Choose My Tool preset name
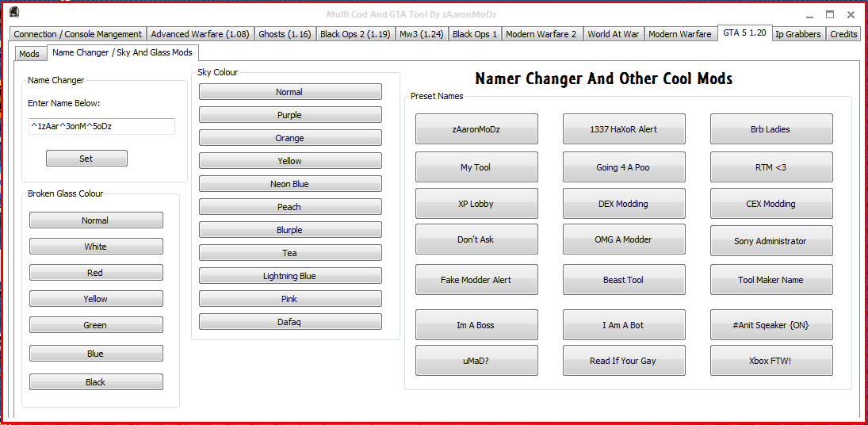This screenshot has height=425, width=868. (x=476, y=167)
